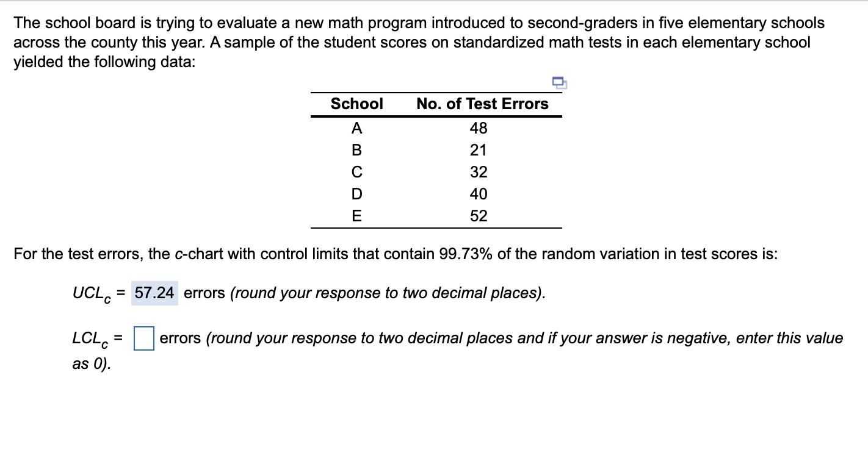Select School D's label in the table
This screenshot has width=868, height=450.
tap(356, 194)
